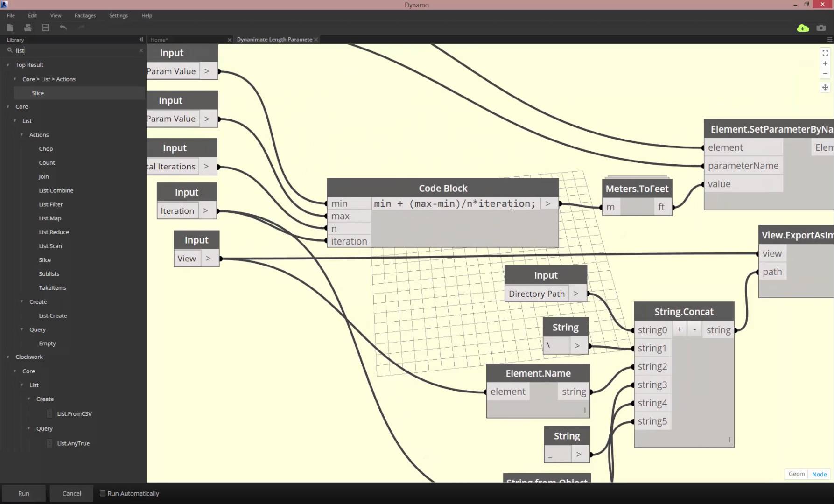The image size is (834, 504).
Task: Switch to the Home tab
Action: coord(159,40)
